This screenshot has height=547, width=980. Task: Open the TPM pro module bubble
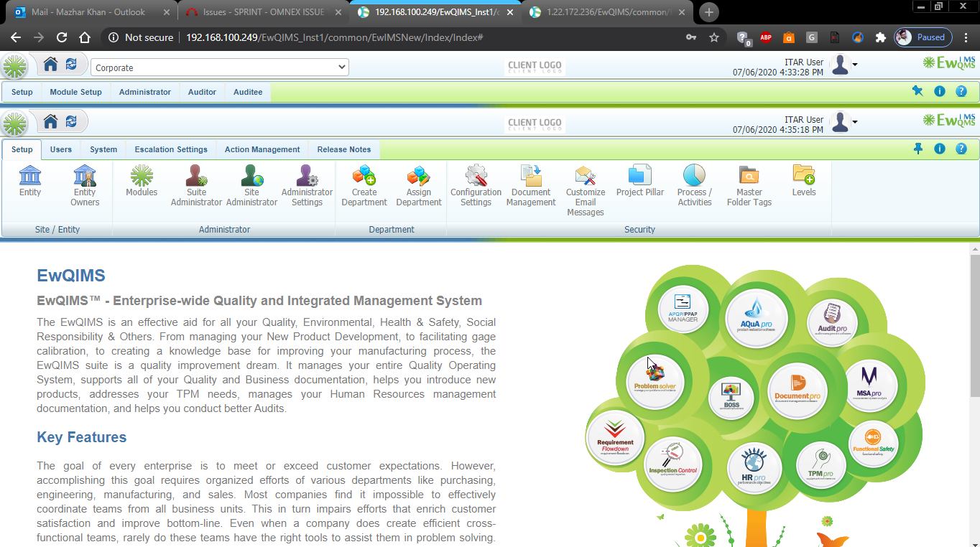tap(820, 465)
